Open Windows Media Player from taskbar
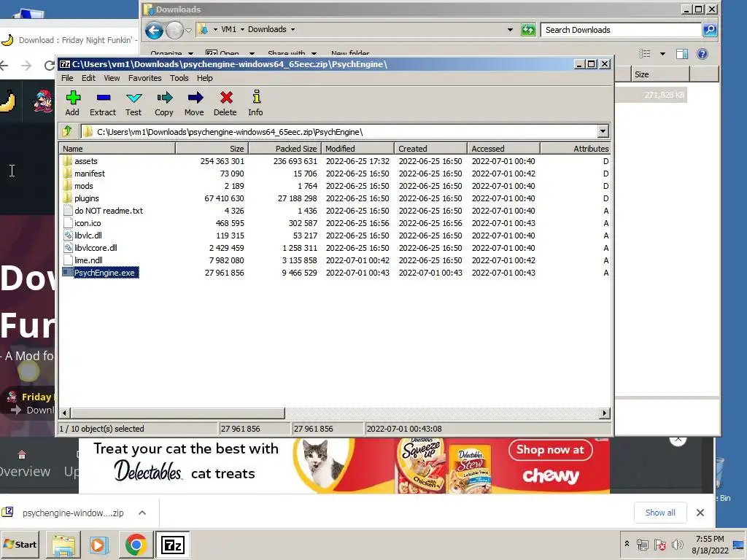 click(x=99, y=545)
